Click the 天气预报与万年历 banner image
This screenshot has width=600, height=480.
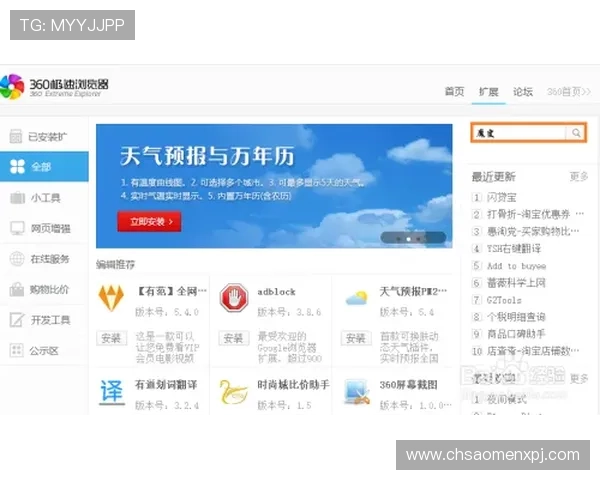274,186
